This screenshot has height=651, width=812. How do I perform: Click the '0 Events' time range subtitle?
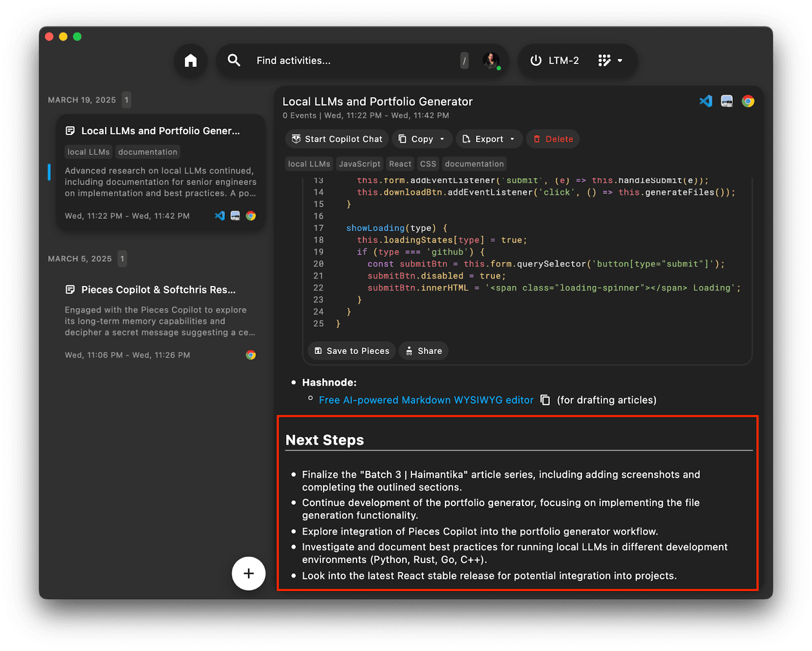pyautogui.click(x=366, y=116)
